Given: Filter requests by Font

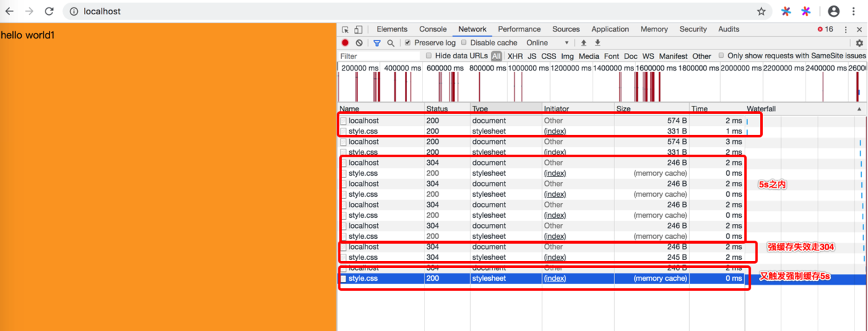Looking at the screenshot, I should (612, 56).
